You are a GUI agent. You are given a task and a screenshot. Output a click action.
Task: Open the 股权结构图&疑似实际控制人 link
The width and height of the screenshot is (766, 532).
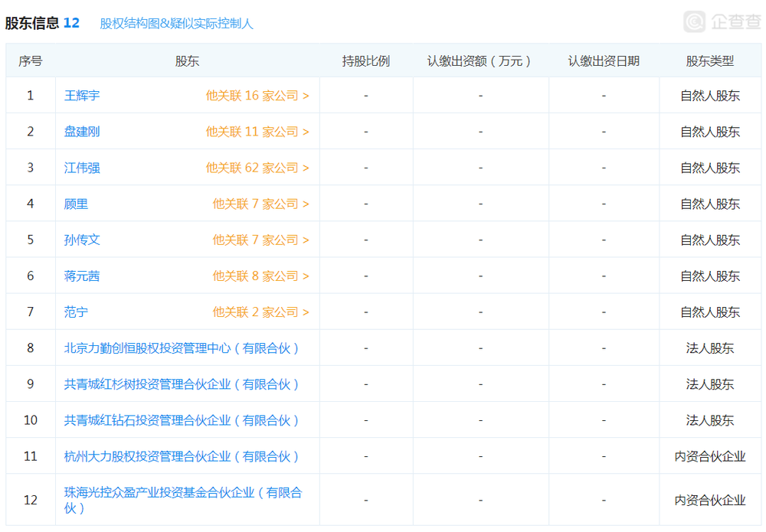[176, 24]
